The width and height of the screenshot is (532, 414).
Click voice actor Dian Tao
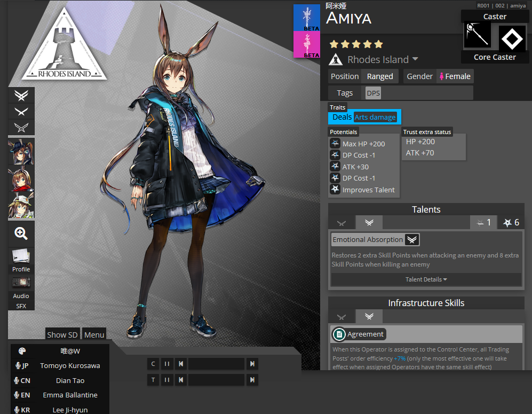click(x=70, y=380)
